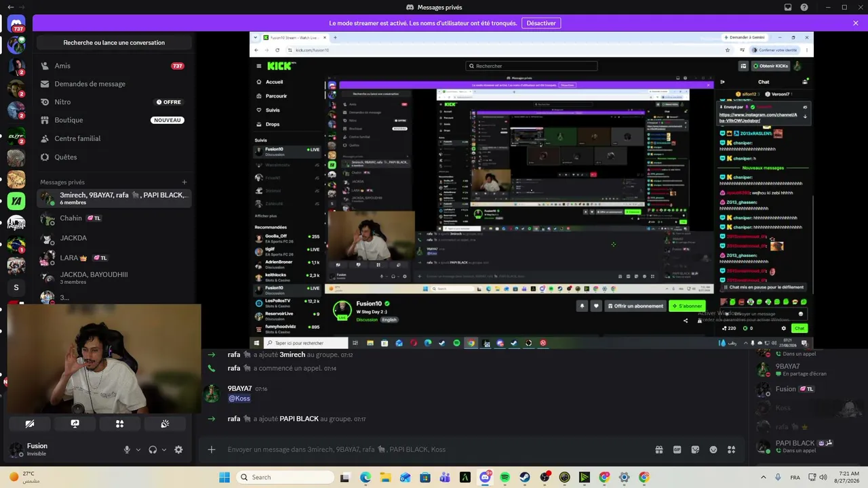
Task: Click Kick Parcourir sidebar item in stream
Action: [x=276, y=96]
